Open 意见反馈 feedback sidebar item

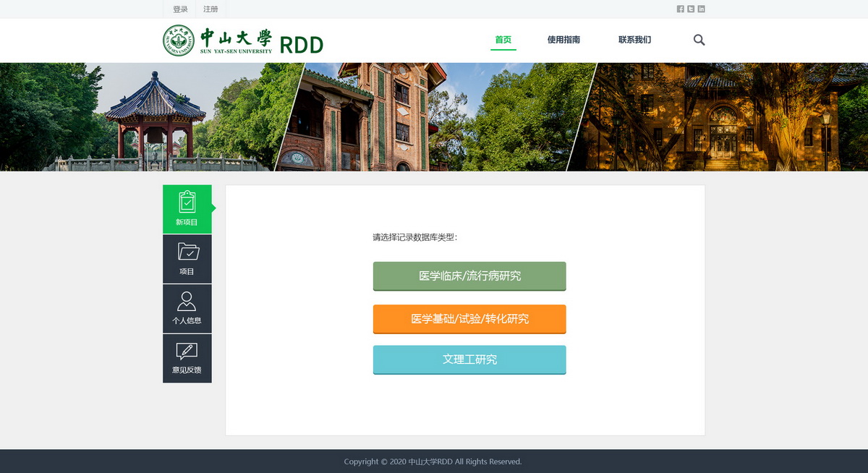coord(187,359)
